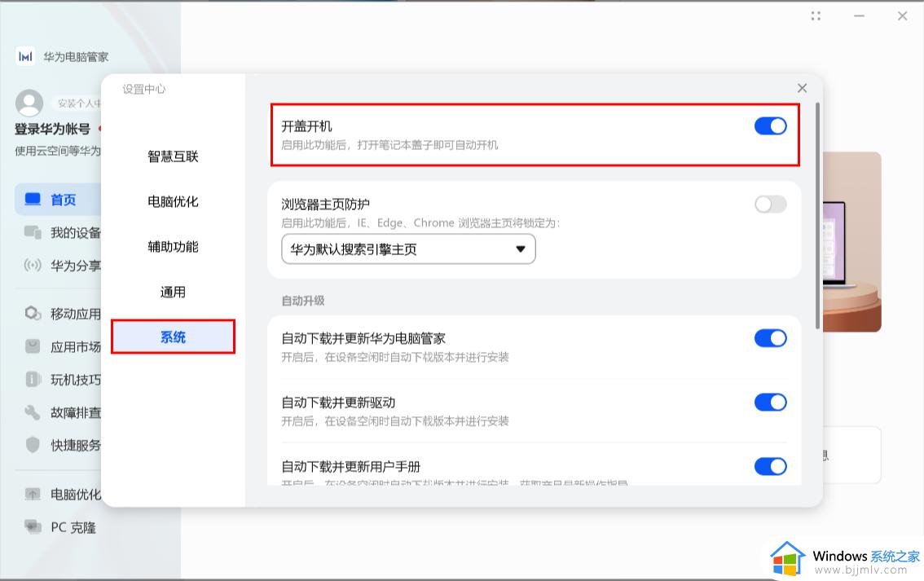Open the 华为默认搜索引擎主页 dropdown

point(408,249)
